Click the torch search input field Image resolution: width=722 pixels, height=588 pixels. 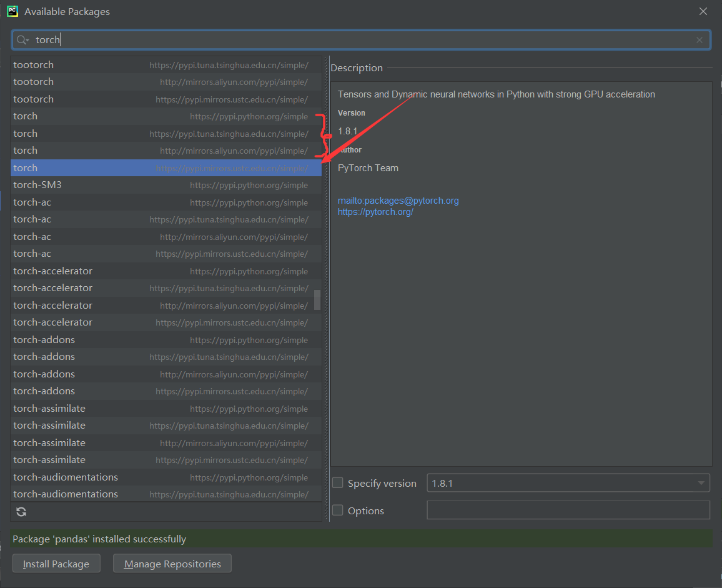[x=362, y=40]
